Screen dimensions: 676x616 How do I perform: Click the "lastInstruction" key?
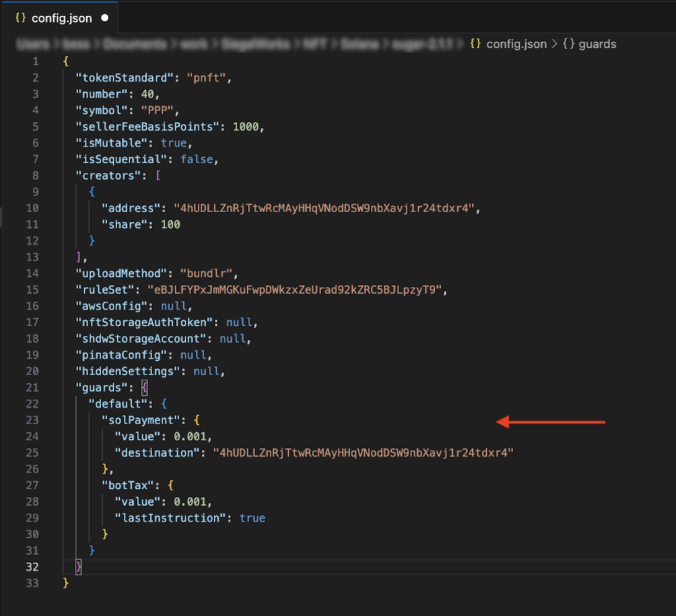[170, 518]
